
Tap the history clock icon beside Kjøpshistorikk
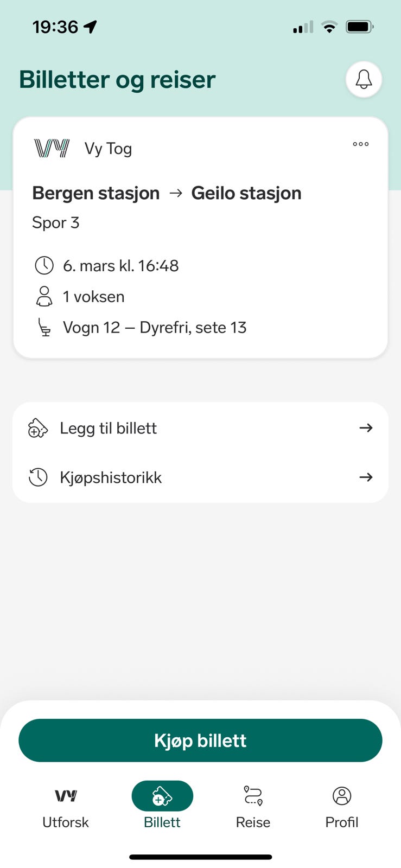[38, 477]
